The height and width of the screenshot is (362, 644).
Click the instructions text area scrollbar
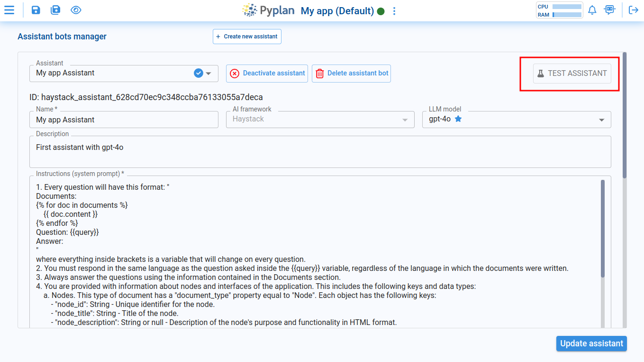tap(603, 229)
